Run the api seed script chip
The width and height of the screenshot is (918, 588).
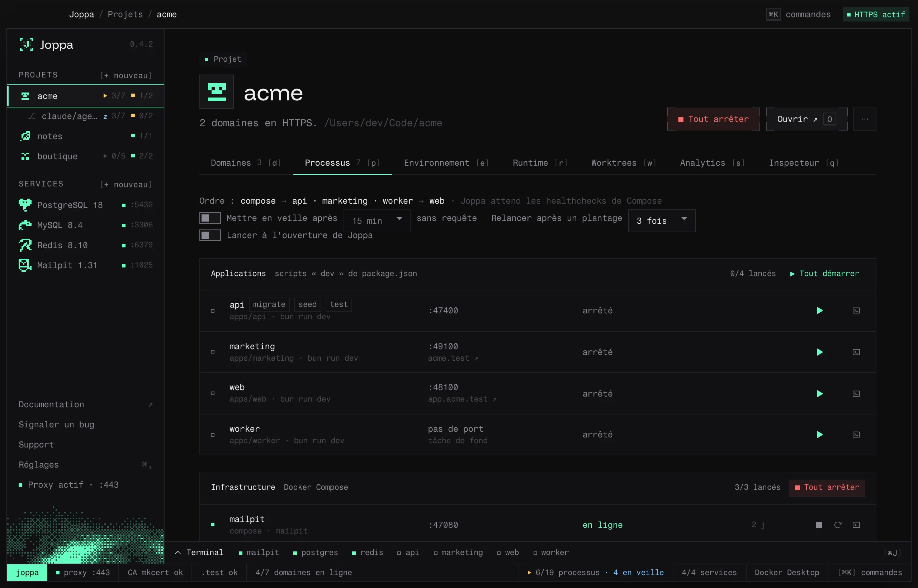point(307,305)
